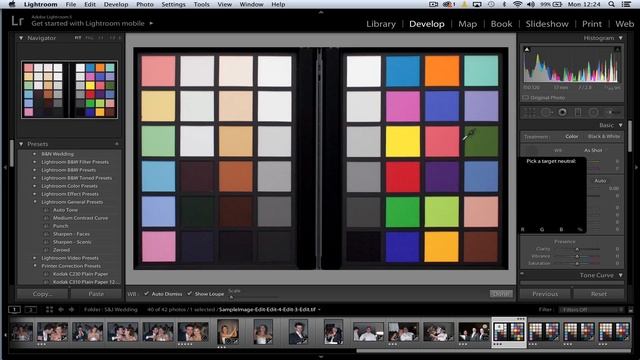Image resolution: width=640 pixels, height=360 pixels.
Task: Click the Previous button
Action: (545, 293)
